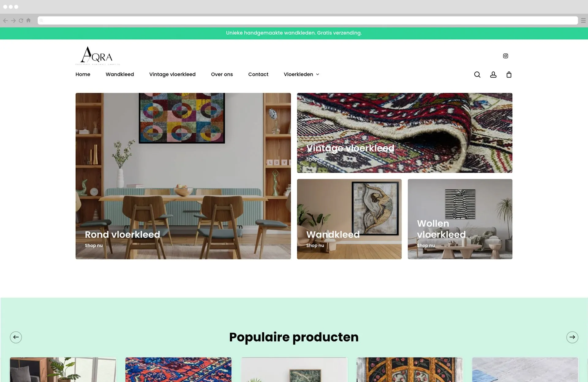The width and height of the screenshot is (588, 382).
Task: Open the shopping bag cart icon
Action: (x=509, y=74)
